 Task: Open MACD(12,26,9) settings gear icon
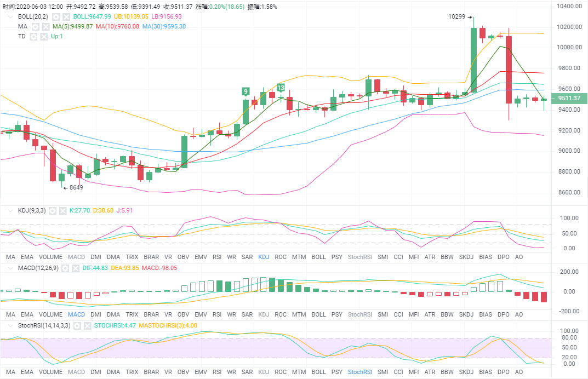(x=65, y=268)
